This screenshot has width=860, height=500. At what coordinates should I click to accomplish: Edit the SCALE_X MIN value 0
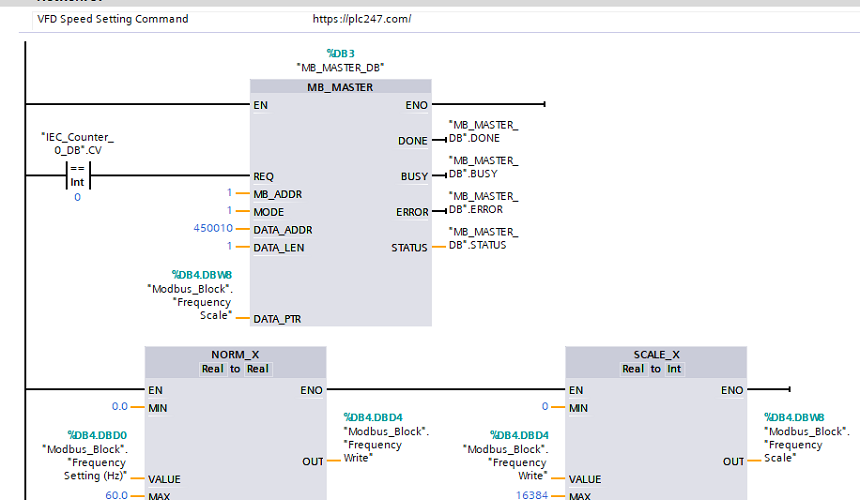(x=545, y=406)
